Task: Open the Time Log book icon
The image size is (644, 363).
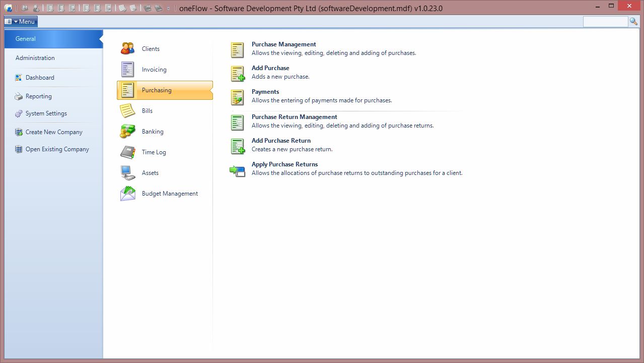Action: point(127,152)
